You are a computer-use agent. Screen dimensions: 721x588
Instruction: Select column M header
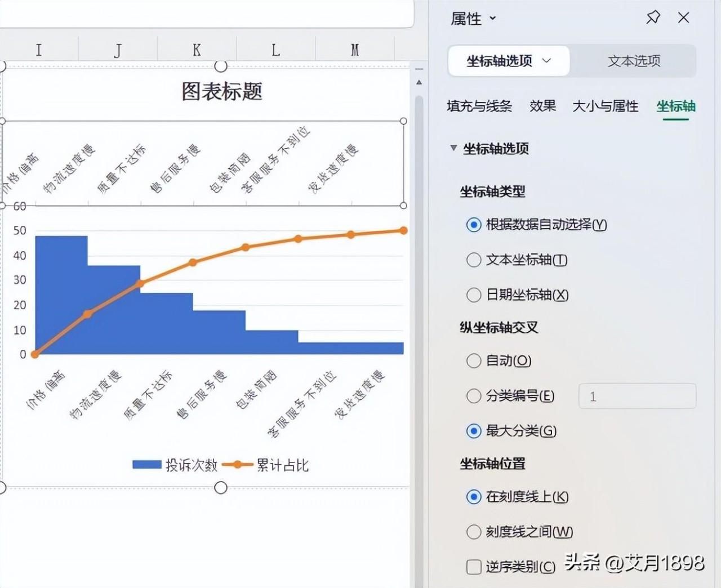(355, 50)
